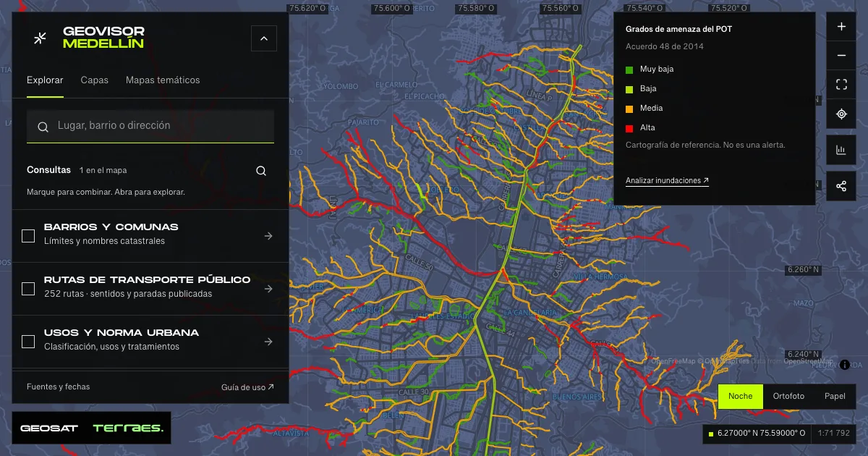Click the Geovisor Medellín logo icon
Screen dimensions: 868x456
[41, 38]
